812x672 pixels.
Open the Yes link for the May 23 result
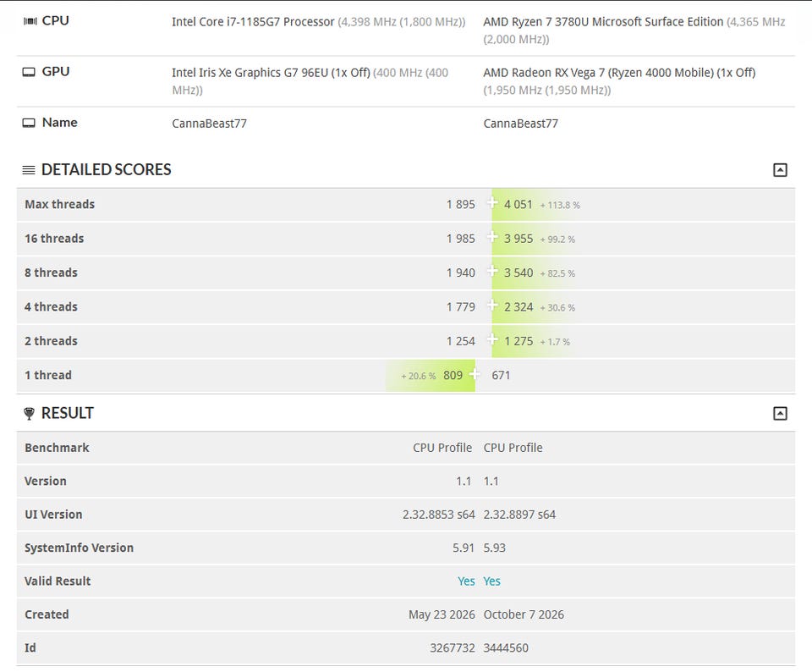click(466, 581)
